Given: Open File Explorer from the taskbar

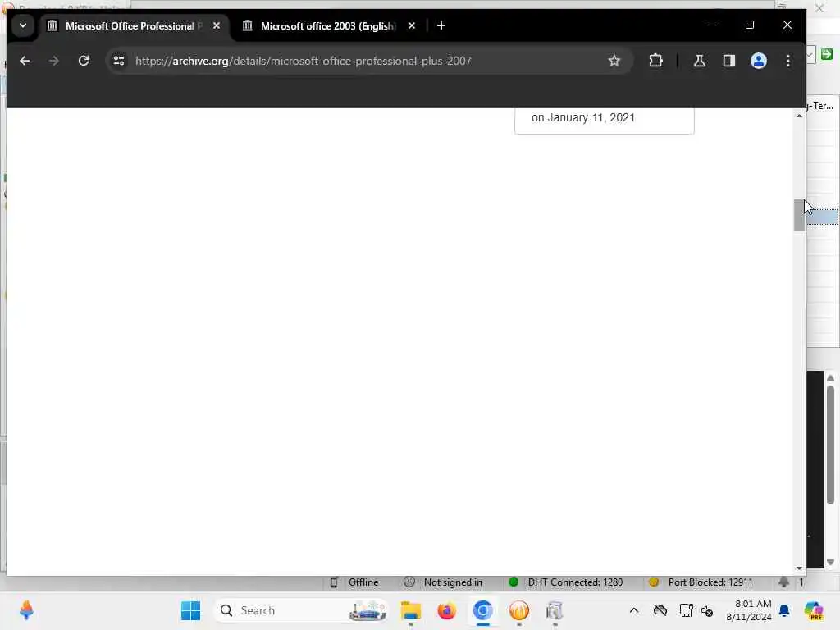Looking at the screenshot, I should [411, 610].
